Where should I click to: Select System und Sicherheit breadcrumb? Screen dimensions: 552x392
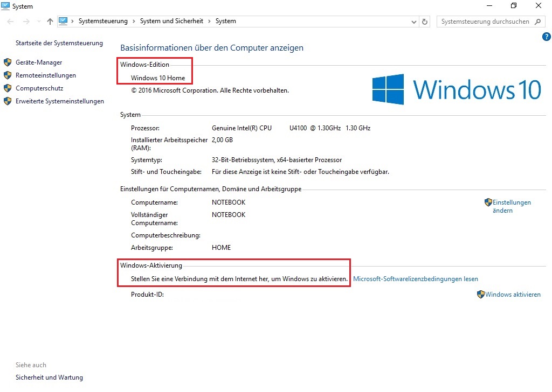point(171,22)
